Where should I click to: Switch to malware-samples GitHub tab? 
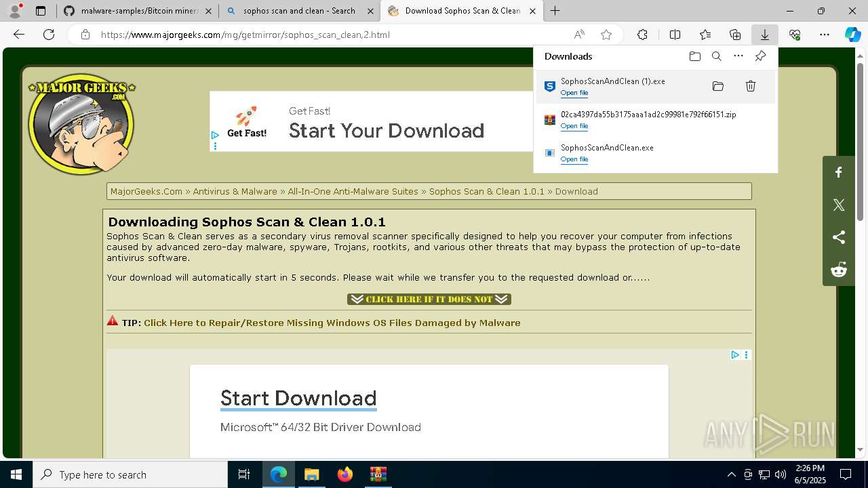pos(137,11)
